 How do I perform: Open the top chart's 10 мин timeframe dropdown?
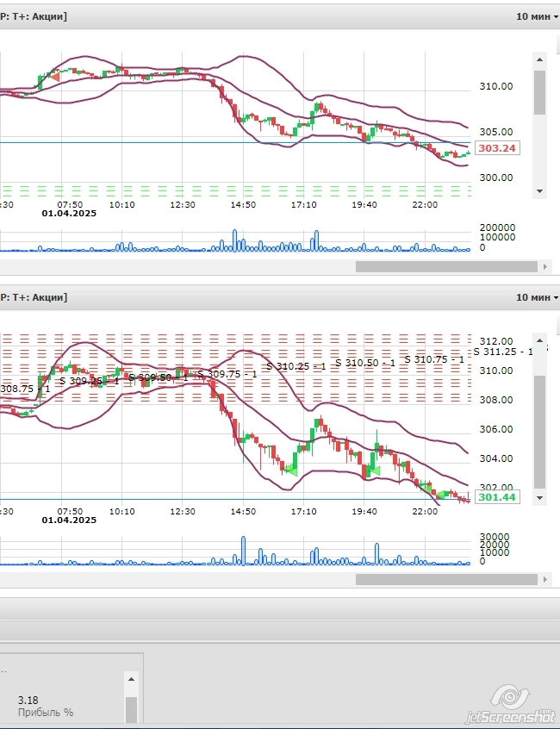point(536,16)
